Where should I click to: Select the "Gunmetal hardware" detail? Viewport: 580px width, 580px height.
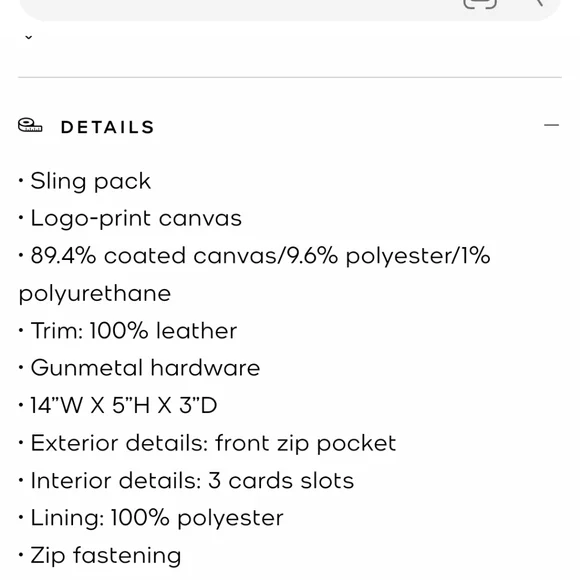coord(139,368)
